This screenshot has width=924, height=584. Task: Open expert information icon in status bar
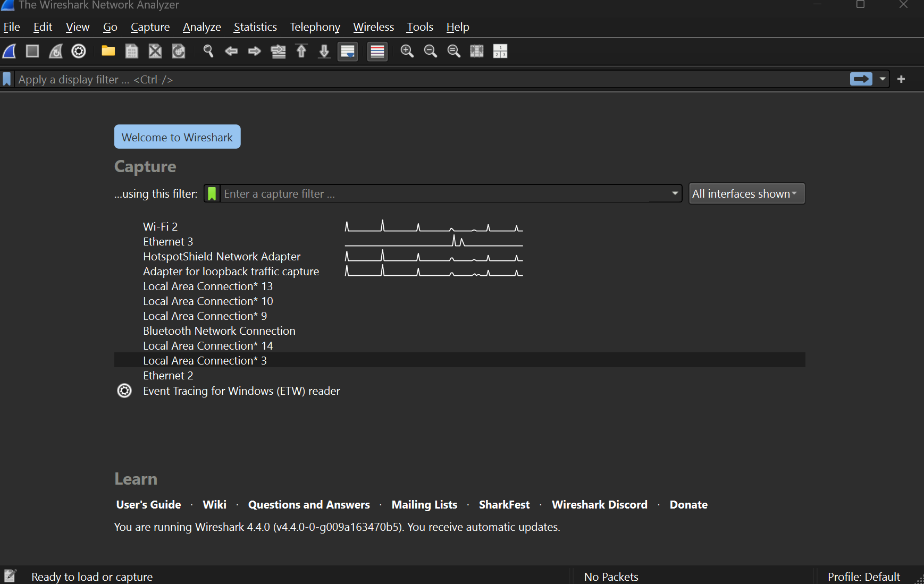click(10, 576)
